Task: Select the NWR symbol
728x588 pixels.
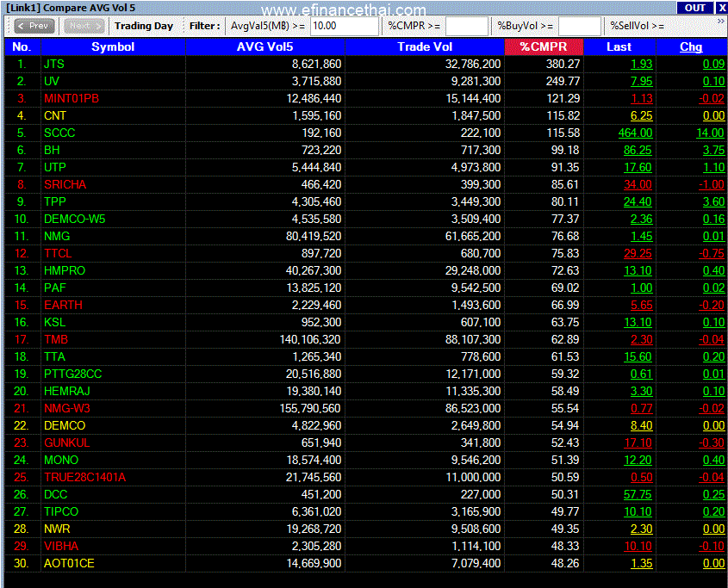Action: pyautogui.click(x=57, y=529)
